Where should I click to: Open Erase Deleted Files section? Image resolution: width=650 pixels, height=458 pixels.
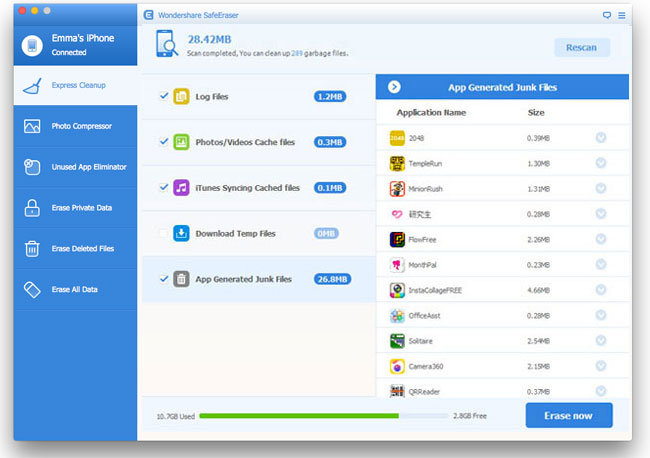pyautogui.click(x=75, y=249)
